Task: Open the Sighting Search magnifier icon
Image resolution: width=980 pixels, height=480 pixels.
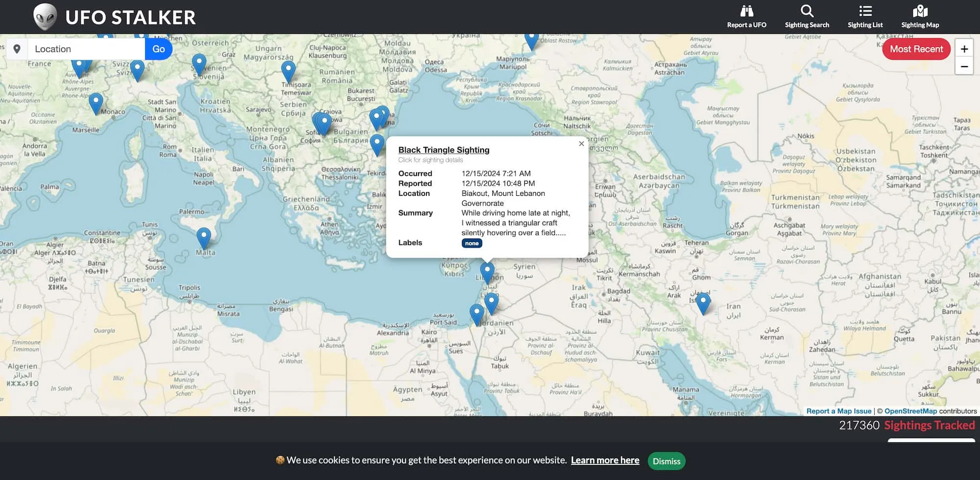Action: (x=807, y=12)
